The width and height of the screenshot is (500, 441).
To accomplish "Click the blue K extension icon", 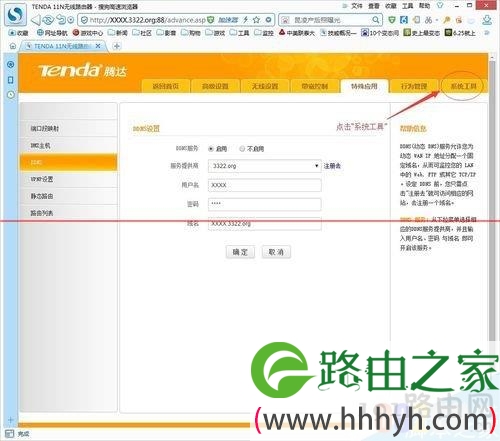I will (x=404, y=20).
